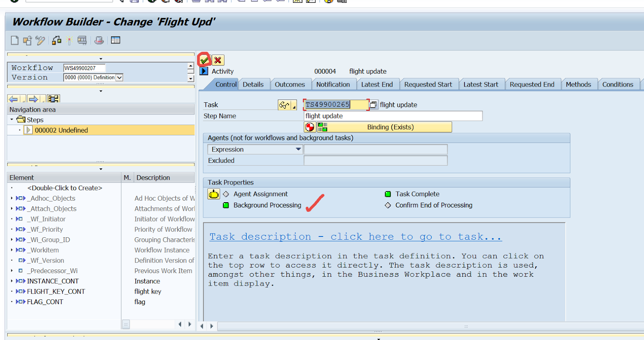Open the Requested End tab

(532, 85)
